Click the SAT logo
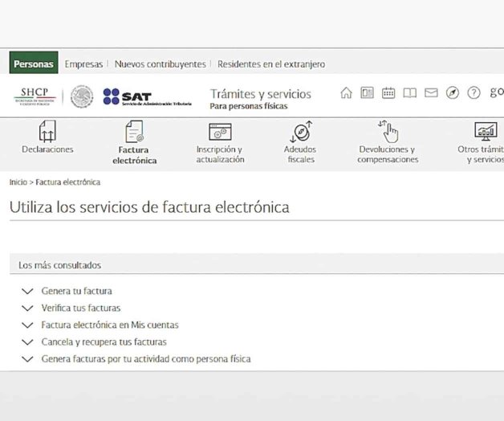The width and height of the screenshot is (504, 421). coord(147,96)
